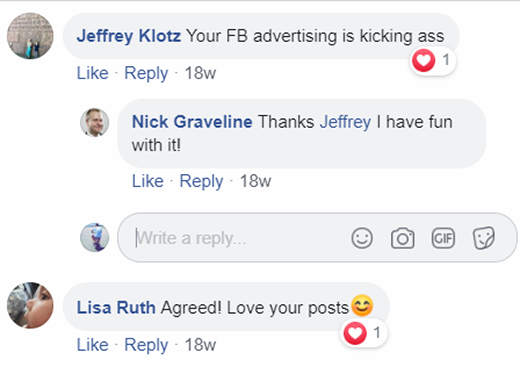Like Jeffrey Klotz's comment
Image resolution: width=520 pixels, height=367 pixels.
click(93, 73)
